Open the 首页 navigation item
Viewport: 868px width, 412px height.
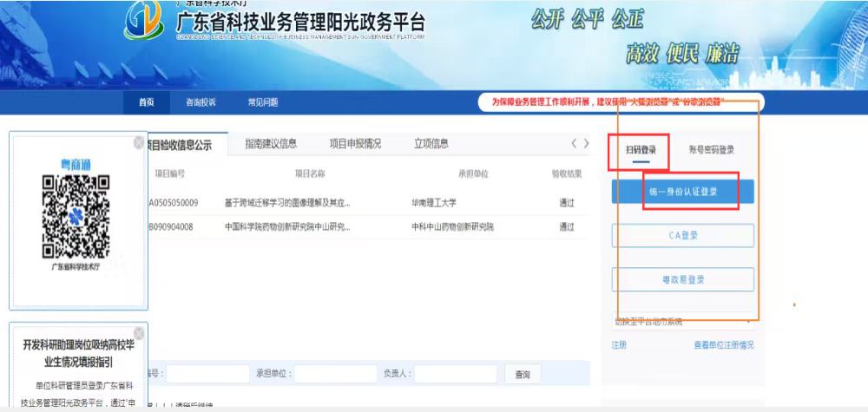pyautogui.click(x=147, y=102)
